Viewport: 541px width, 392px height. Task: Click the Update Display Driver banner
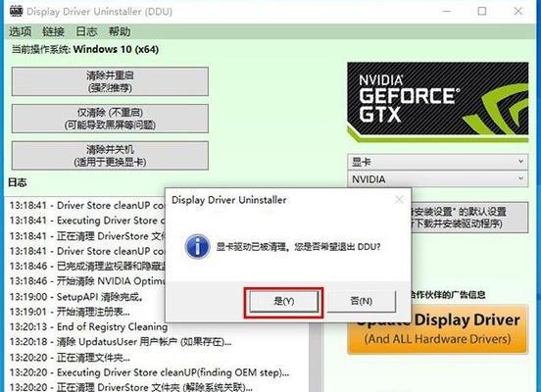(437, 329)
